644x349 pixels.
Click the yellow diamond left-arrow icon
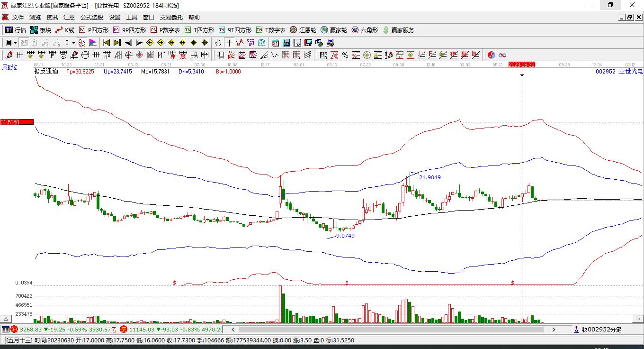click(x=150, y=43)
